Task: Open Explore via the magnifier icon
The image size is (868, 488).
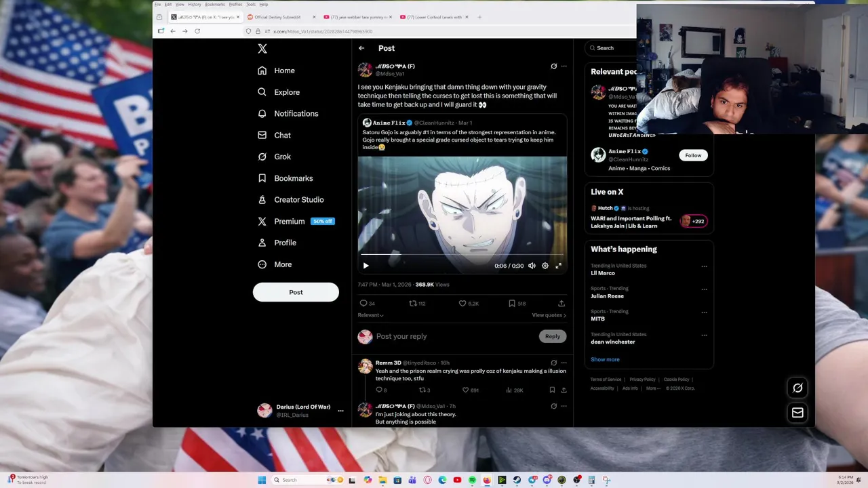Action: tap(262, 92)
